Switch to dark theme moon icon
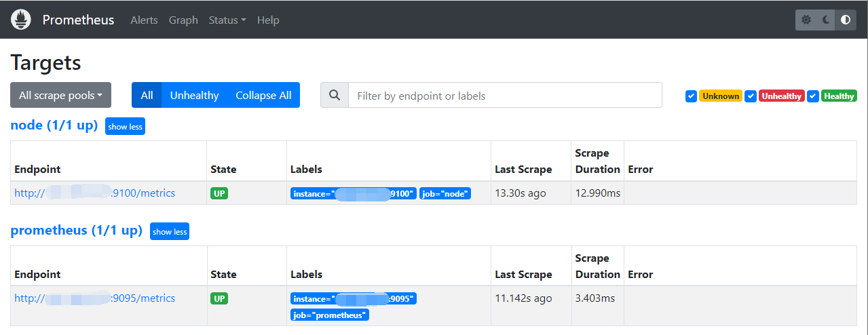 click(x=826, y=20)
